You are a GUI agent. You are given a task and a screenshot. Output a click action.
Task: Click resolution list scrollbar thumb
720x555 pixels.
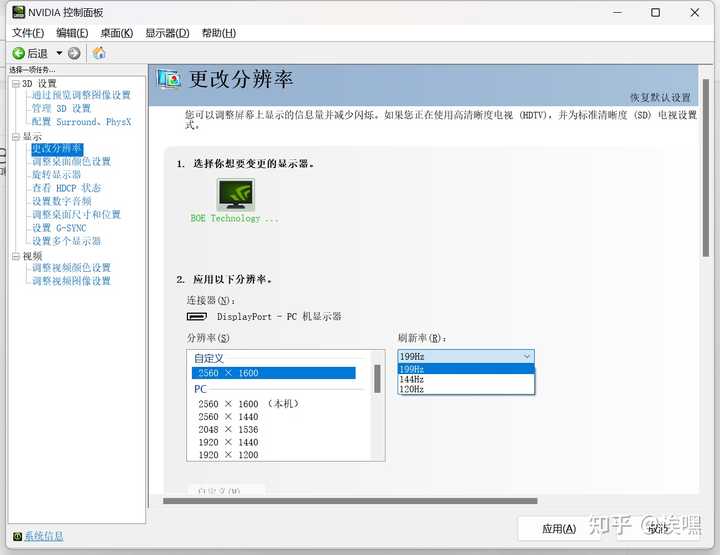377,379
